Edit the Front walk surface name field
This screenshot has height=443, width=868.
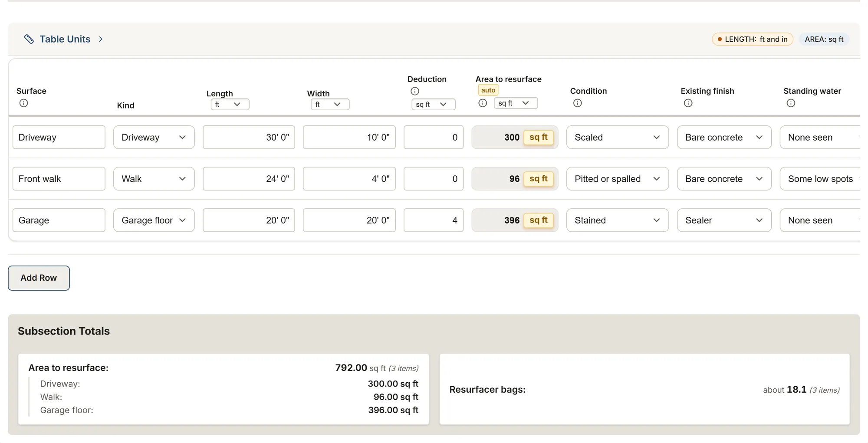coord(59,179)
